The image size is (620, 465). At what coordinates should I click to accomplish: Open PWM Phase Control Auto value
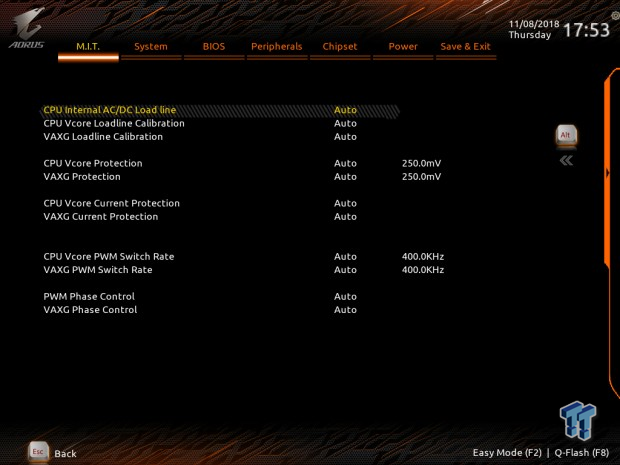click(x=345, y=297)
